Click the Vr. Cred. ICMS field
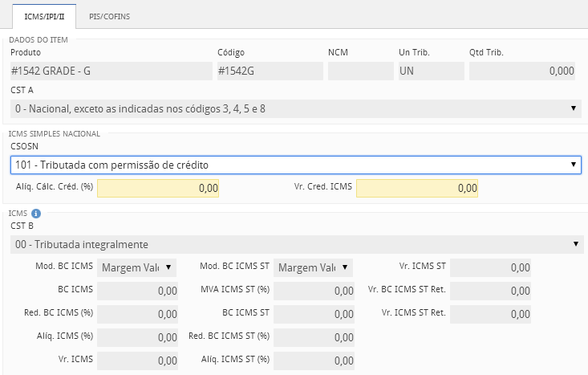 click(x=416, y=188)
